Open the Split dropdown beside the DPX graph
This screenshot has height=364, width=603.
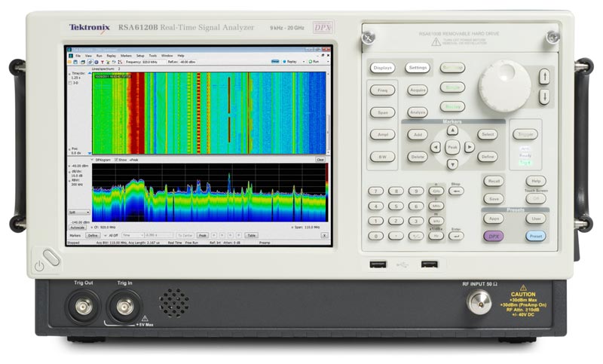point(79,213)
